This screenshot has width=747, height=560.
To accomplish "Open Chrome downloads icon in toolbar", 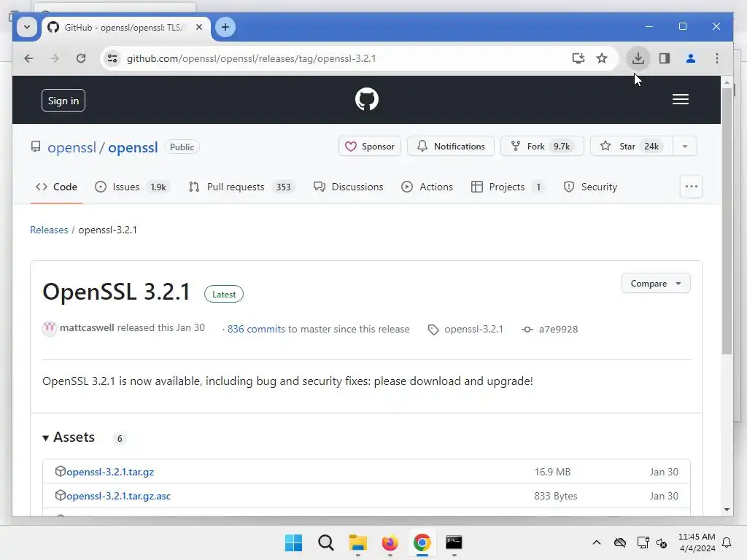I will tap(638, 58).
